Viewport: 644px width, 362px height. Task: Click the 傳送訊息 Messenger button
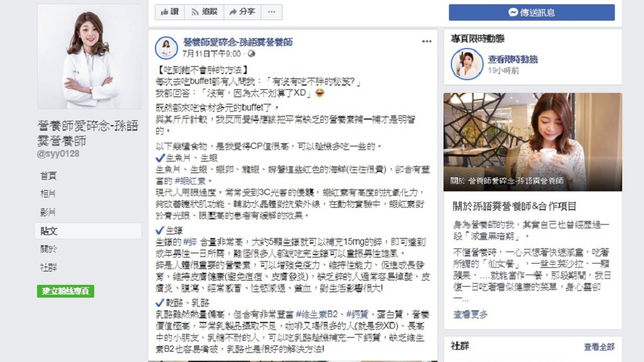532,12
